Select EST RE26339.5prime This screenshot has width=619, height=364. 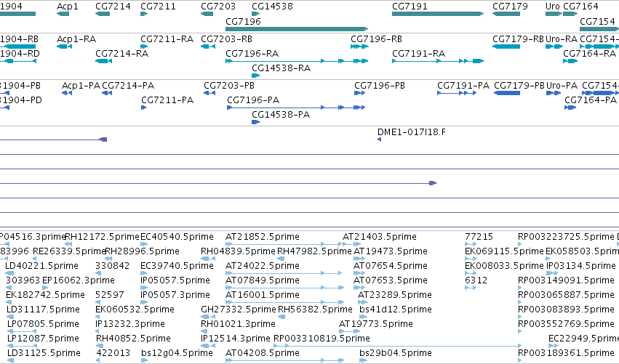pyautogui.click(x=70, y=251)
